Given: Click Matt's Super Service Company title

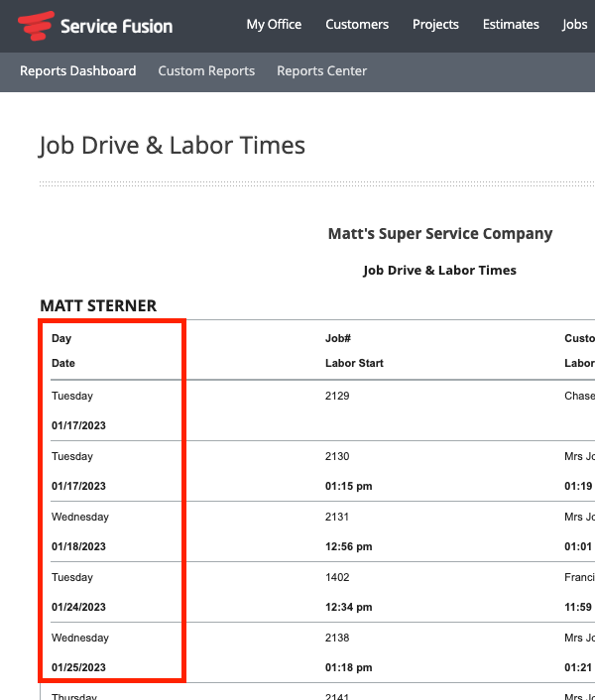Looking at the screenshot, I should pyautogui.click(x=440, y=233).
